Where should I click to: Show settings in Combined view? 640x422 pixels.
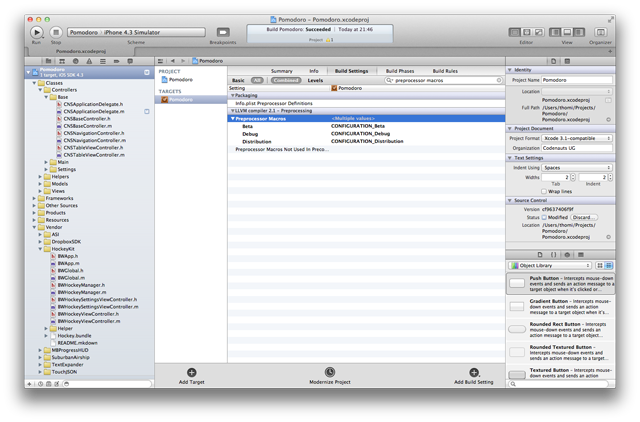(x=287, y=80)
